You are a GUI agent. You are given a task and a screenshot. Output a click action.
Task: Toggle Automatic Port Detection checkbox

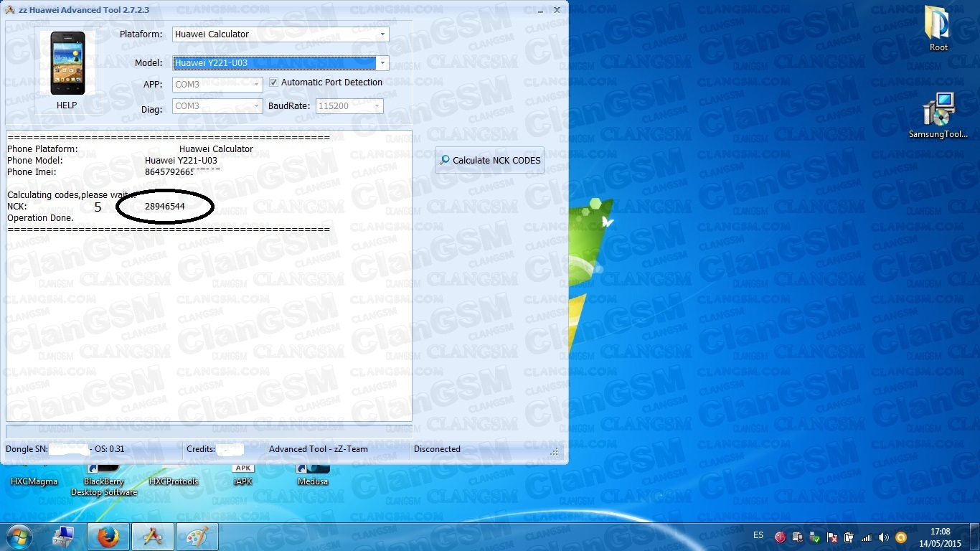click(273, 83)
